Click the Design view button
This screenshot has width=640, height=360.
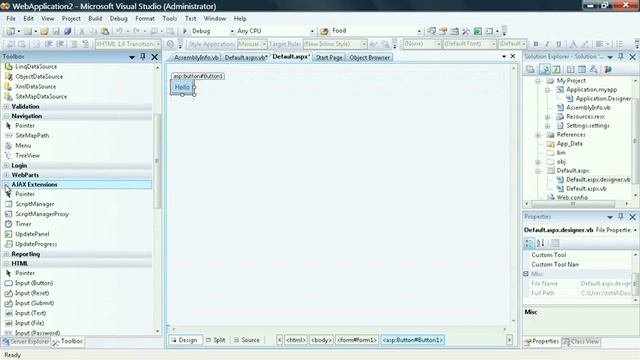click(x=185, y=340)
